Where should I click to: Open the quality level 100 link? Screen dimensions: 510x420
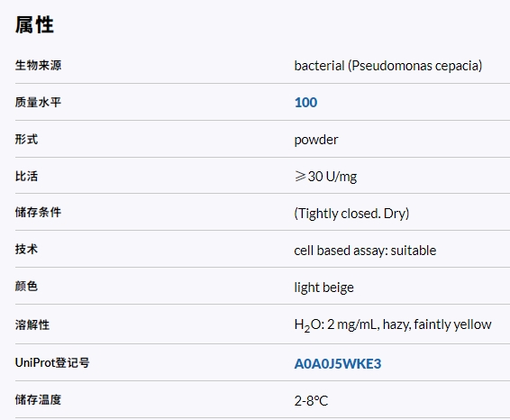tap(305, 103)
